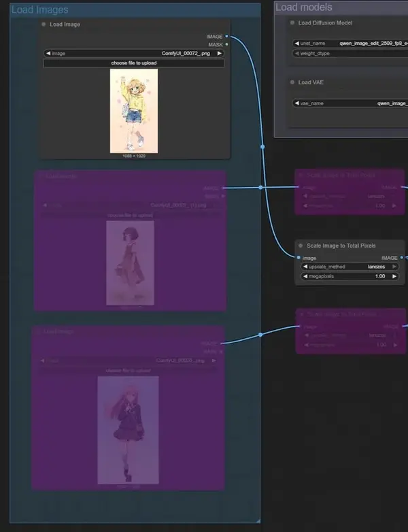Select next image with the right arrow beside ComfyUI_00072_.png
408x532 pixels.
pyautogui.click(x=220, y=53)
